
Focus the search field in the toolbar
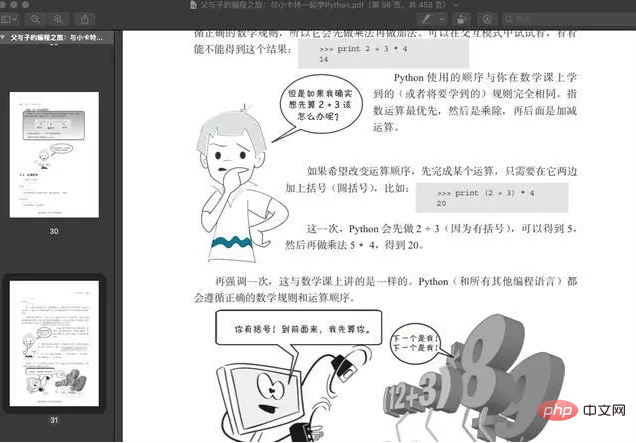569,19
